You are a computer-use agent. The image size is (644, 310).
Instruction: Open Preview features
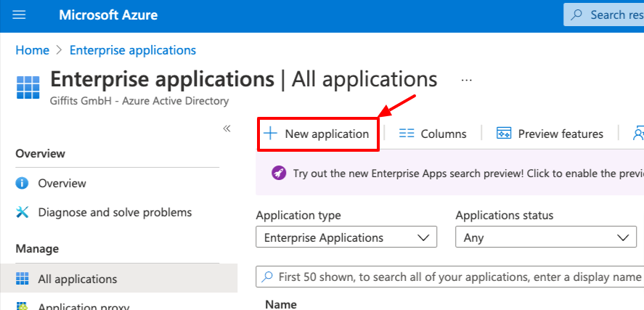[550, 134]
